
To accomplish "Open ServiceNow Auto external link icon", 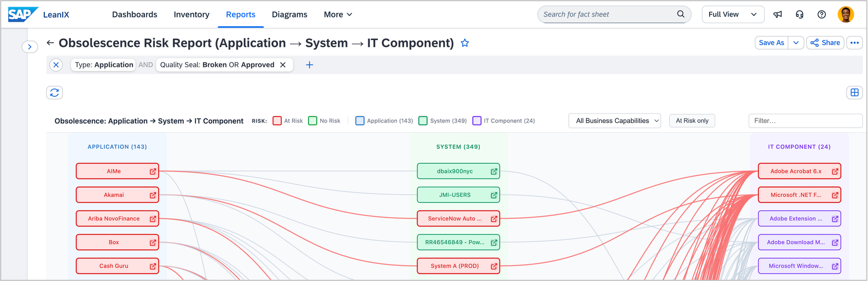I will [x=494, y=219].
